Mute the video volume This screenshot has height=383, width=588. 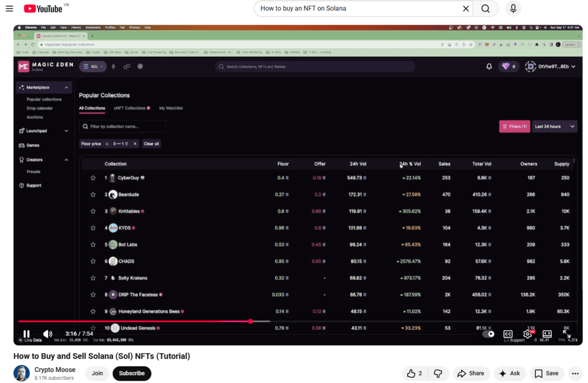point(48,334)
